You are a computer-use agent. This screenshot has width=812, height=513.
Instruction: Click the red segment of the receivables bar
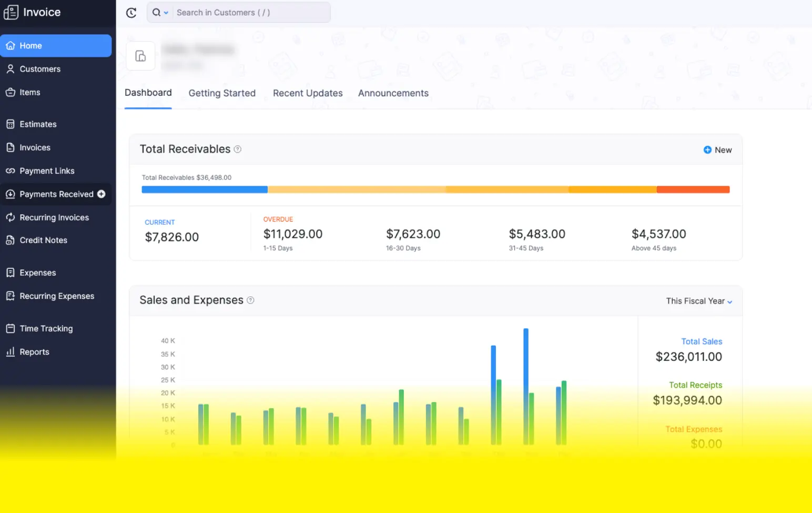pos(693,189)
